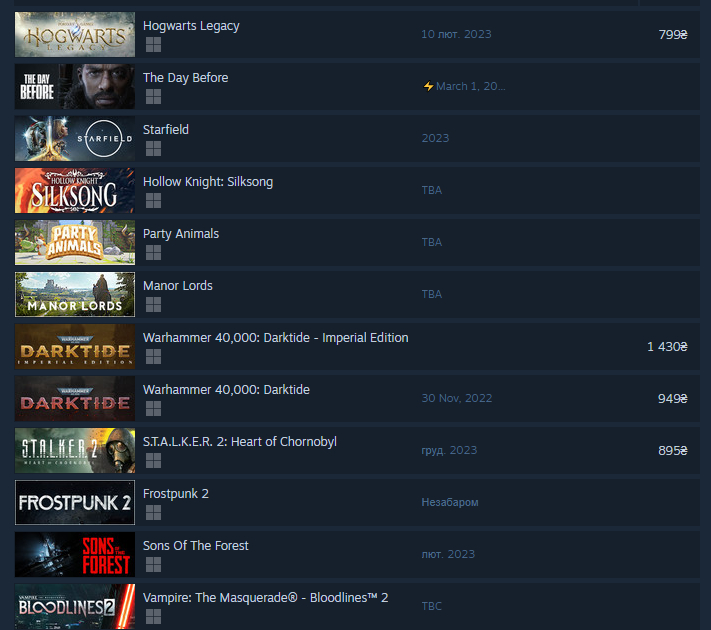Click the 895₴ S.T.A.L.K.E.R. 2 price
This screenshot has width=711, height=630.
pyautogui.click(x=673, y=450)
